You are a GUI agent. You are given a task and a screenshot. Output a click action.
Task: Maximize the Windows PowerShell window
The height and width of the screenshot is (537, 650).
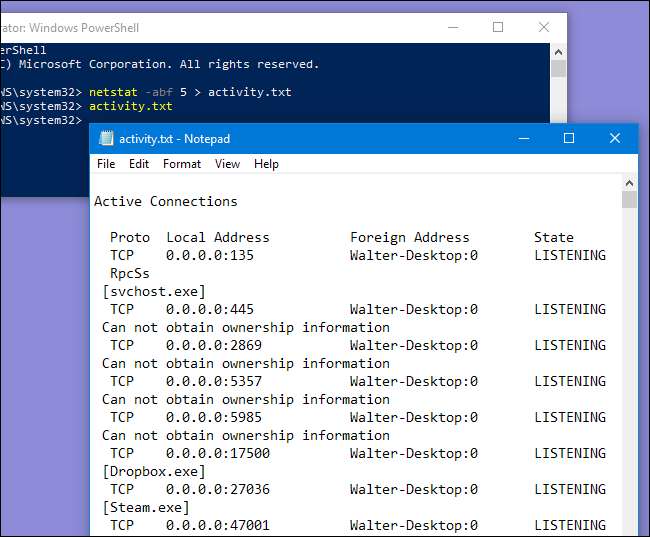(497, 27)
